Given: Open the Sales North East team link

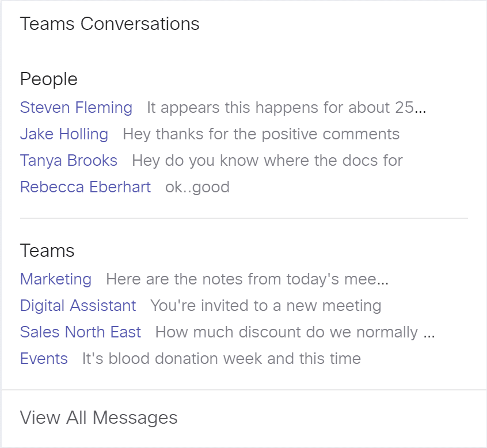Looking at the screenshot, I should click(x=81, y=332).
